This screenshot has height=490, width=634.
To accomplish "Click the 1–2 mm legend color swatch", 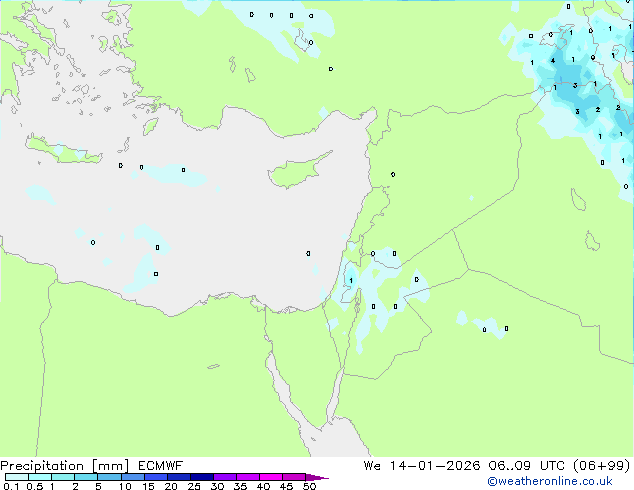I will [x=63, y=477].
